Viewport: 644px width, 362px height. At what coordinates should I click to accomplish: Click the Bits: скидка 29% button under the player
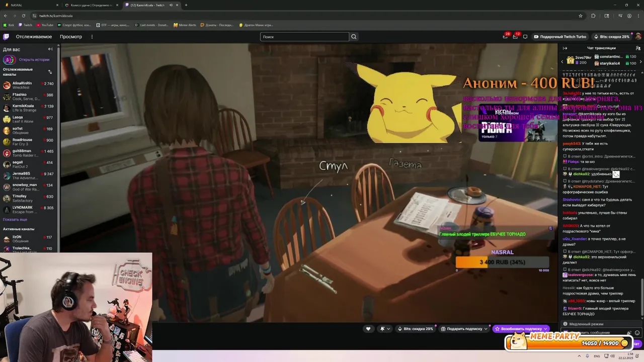[415, 329]
